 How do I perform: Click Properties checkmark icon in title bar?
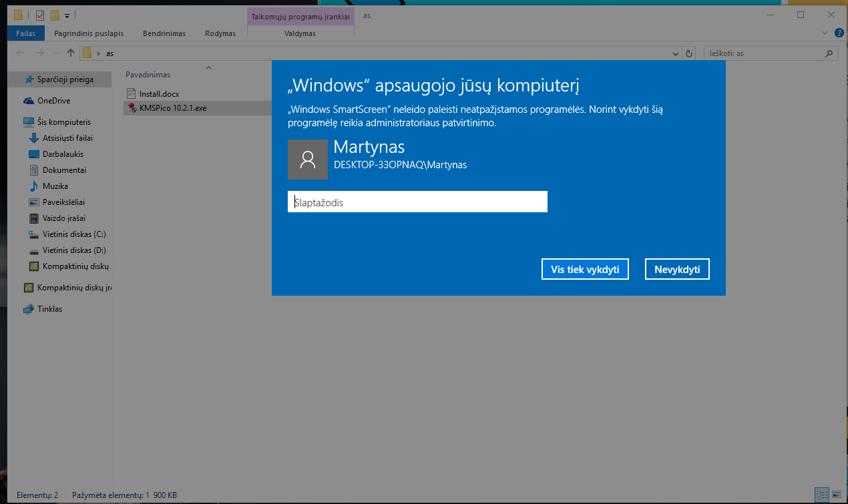(x=39, y=15)
